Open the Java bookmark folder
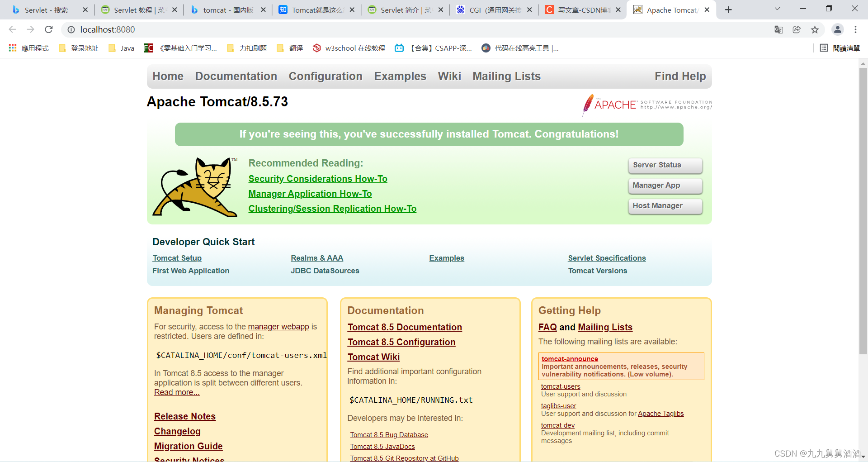This screenshot has height=462, width=868. coord(121,48)
